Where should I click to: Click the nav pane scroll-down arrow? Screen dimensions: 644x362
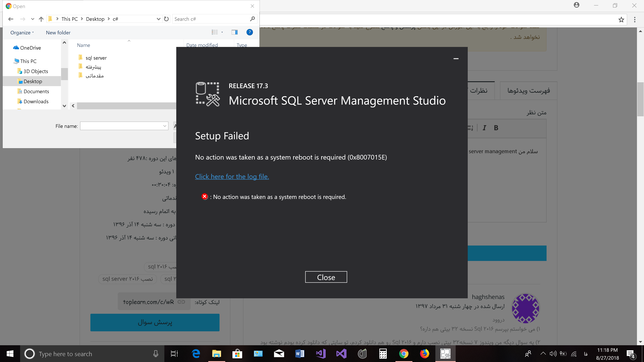64,106
